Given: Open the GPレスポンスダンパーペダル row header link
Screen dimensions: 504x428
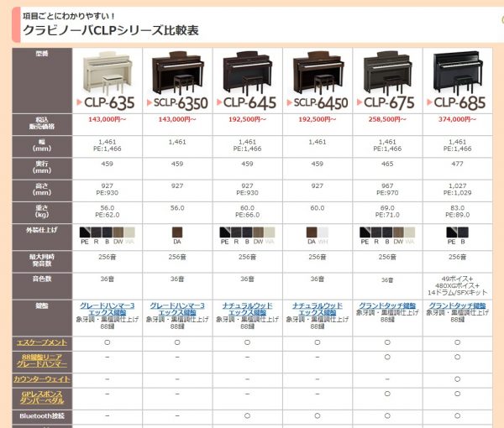Looking at the screenshot, I should (42, 397).
